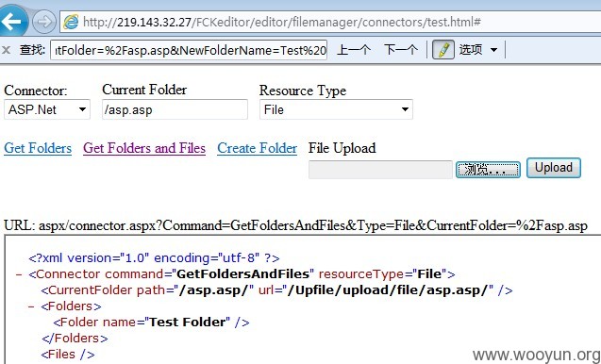Collapse the Folders XML node

(31, 306)
